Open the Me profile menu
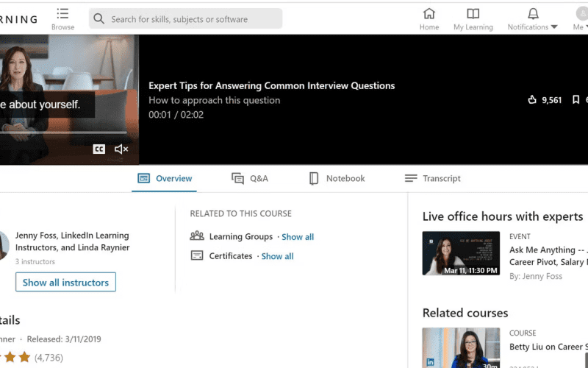This screenshot has height=368, width=588. coord(581,19)
